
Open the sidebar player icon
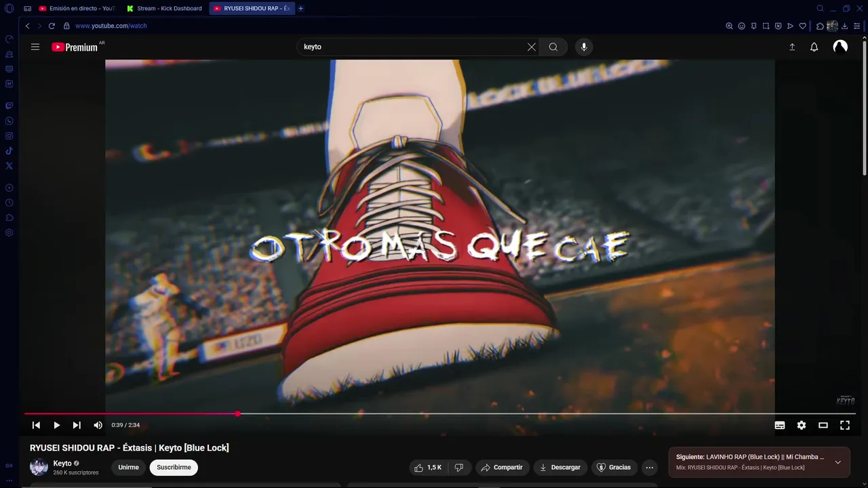pos(9,188)
